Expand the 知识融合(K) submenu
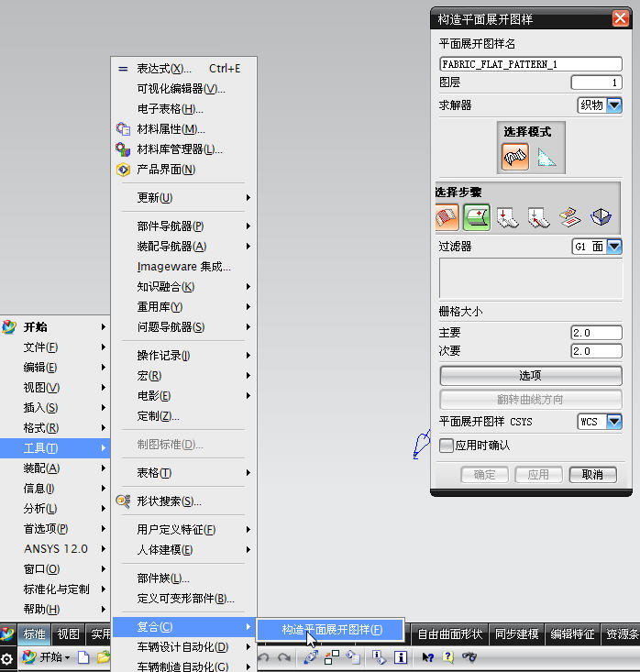 (183, 286)
